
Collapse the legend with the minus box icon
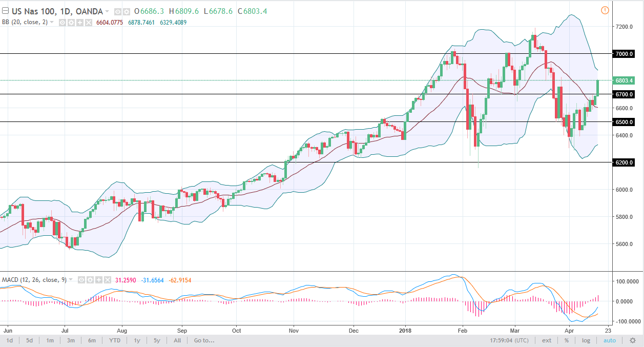click(5, 10)
